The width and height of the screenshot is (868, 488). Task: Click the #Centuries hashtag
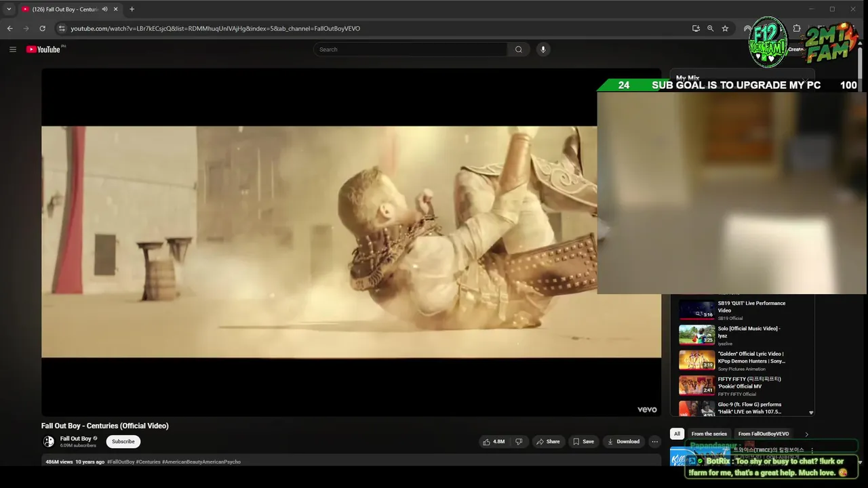(x=148, y=462)
